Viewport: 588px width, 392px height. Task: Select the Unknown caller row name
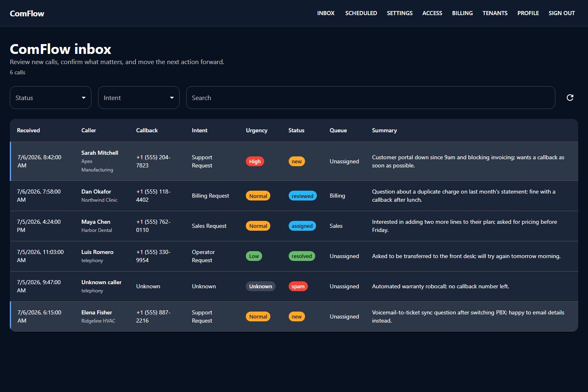coord(101,282)
